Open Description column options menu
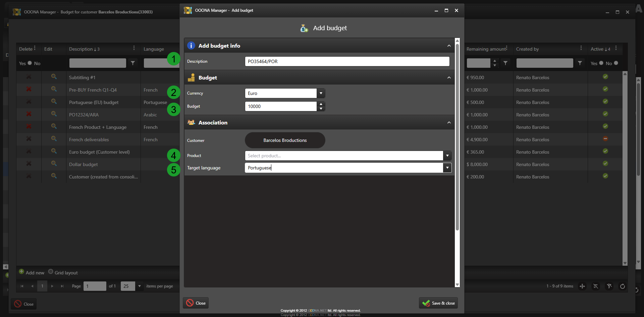The height and width of the screenshot is (317, 644). (134, 48)
